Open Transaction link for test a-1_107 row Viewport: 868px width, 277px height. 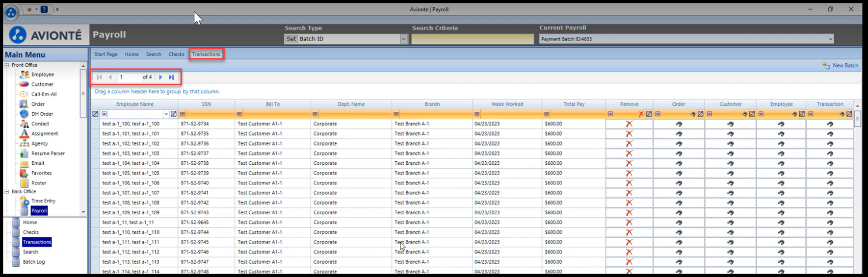click(x=830, y=193)
